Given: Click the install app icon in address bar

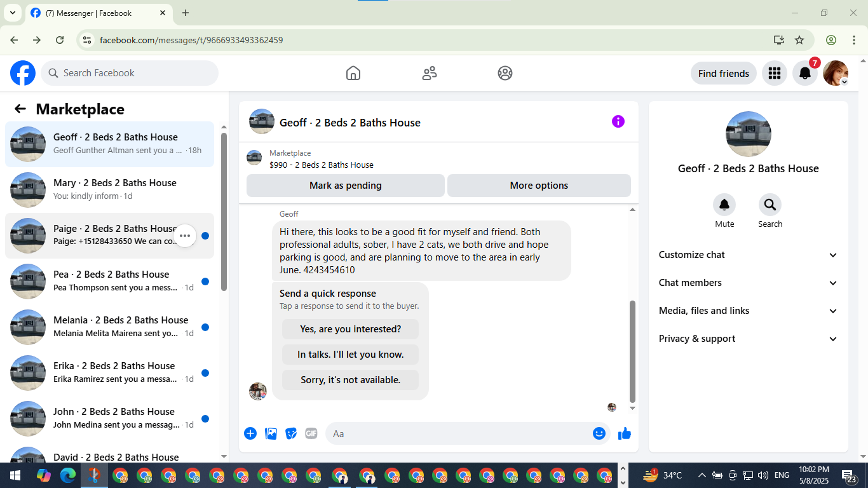Looking at the screenshot, I should [x=779, y=40].
